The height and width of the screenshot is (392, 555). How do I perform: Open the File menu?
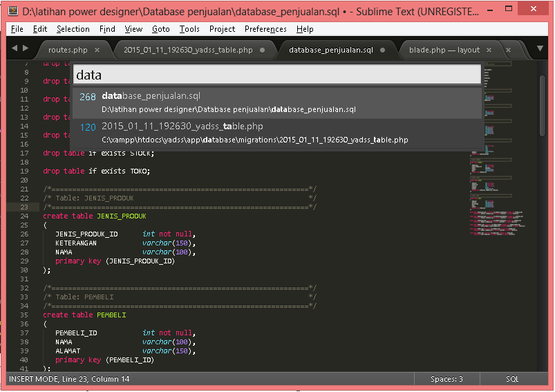coord(17,29)
